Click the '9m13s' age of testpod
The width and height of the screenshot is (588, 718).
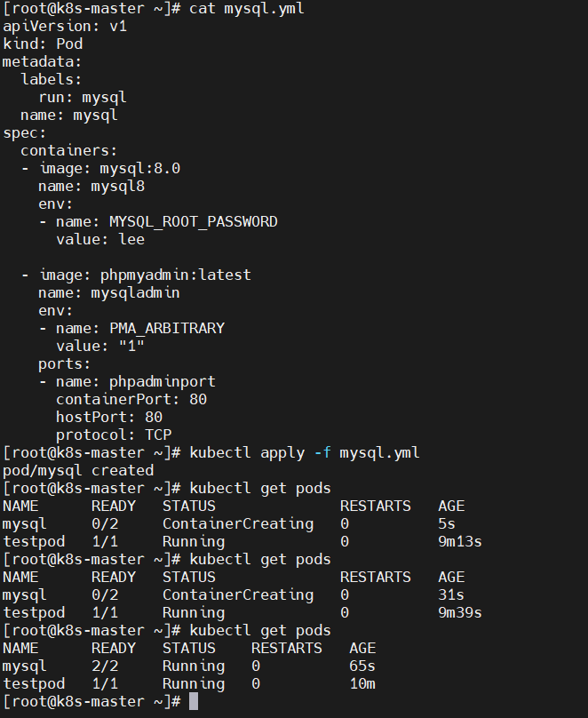pyautogui.click(x=460, y=542)
